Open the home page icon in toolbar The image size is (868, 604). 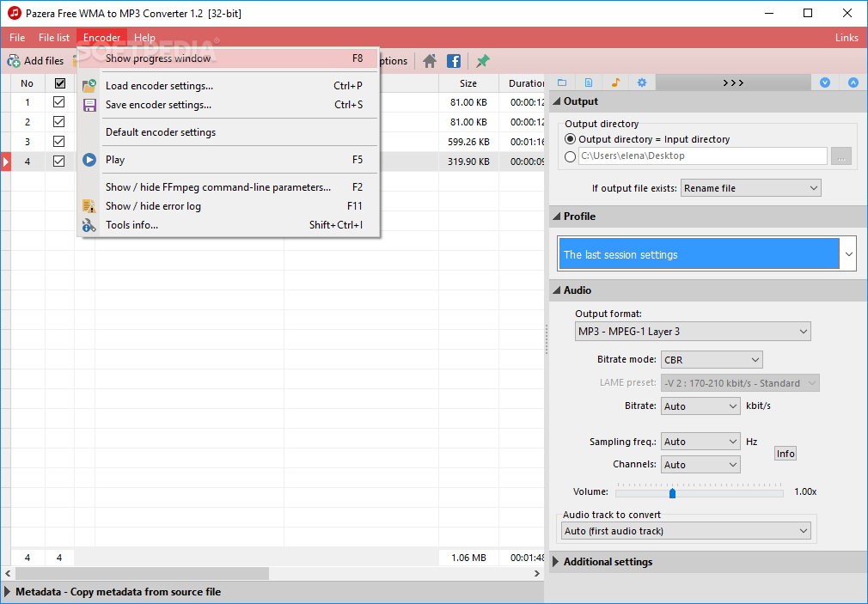[x=430, y=61]
